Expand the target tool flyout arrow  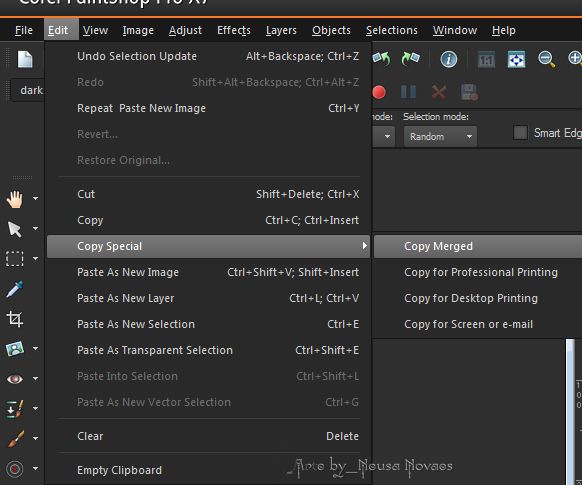(x=35, y=468)
